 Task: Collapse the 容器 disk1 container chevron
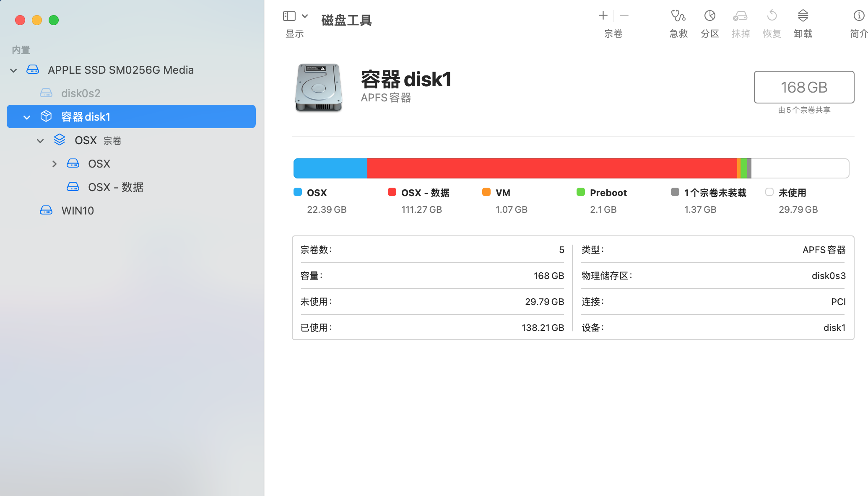point(27,117)
